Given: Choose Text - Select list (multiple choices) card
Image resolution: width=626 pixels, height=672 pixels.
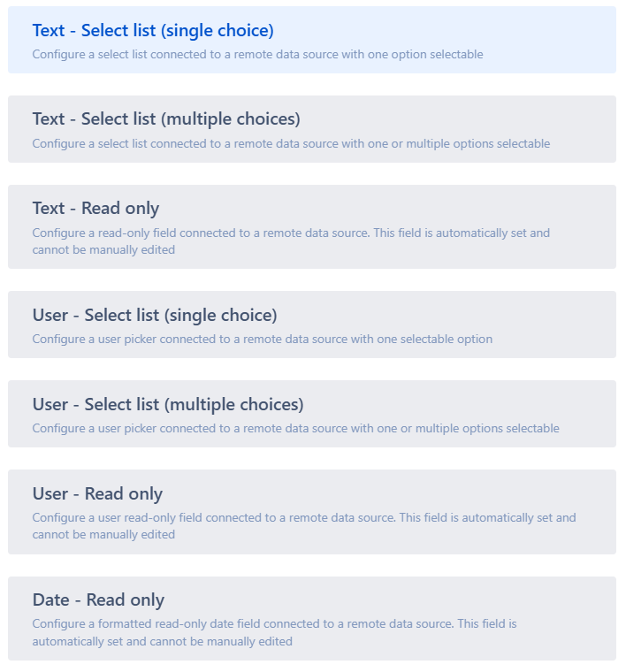Looking at the screenshot, I should (x=312, y=129).
